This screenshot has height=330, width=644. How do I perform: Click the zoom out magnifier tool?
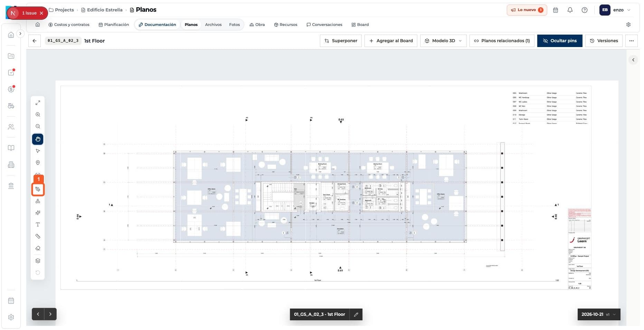coord(38,127)
